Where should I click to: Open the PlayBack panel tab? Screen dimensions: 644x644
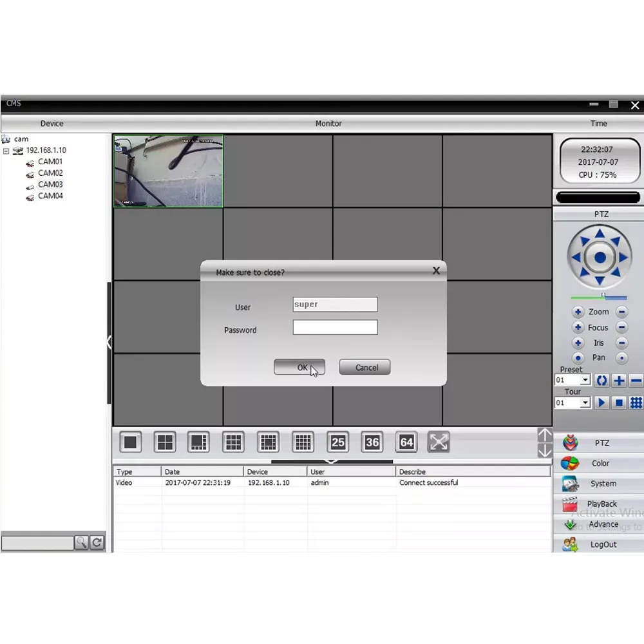(601, 504)
